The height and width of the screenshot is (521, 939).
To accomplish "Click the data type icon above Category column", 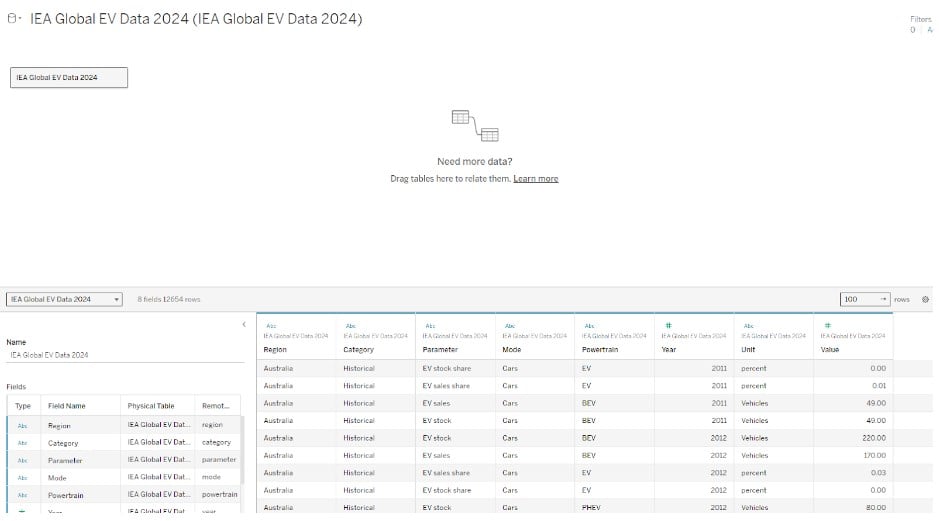I will pyautogui.click(x=350, y=326).
